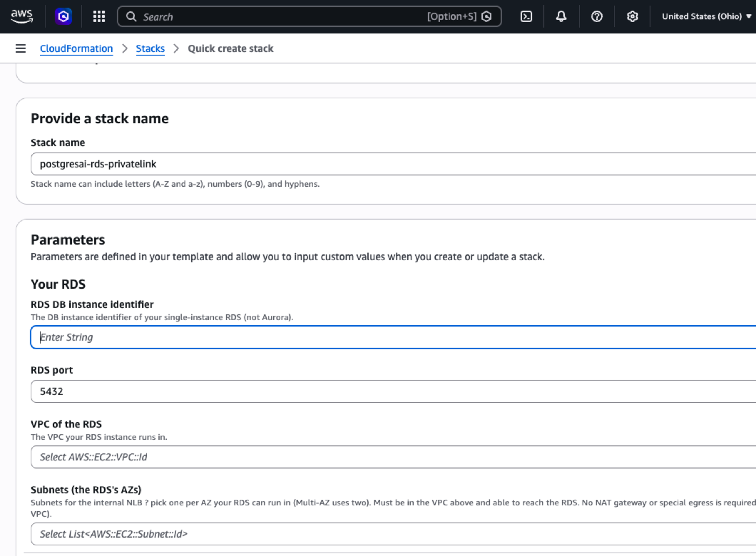Click the Amazon Q icon in search bar
The width and height of the screenshot is (756, 556).
pyautogui.click(x=487, y=17)
